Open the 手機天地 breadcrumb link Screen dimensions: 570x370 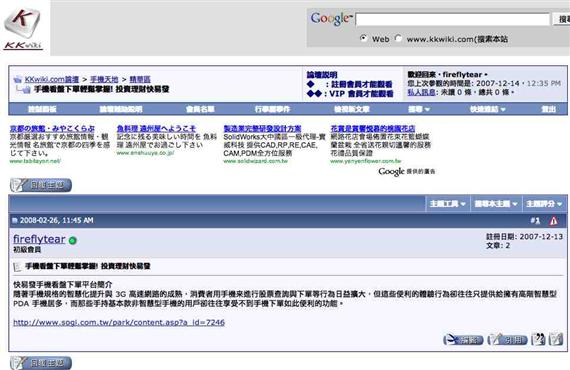(104, 79)
